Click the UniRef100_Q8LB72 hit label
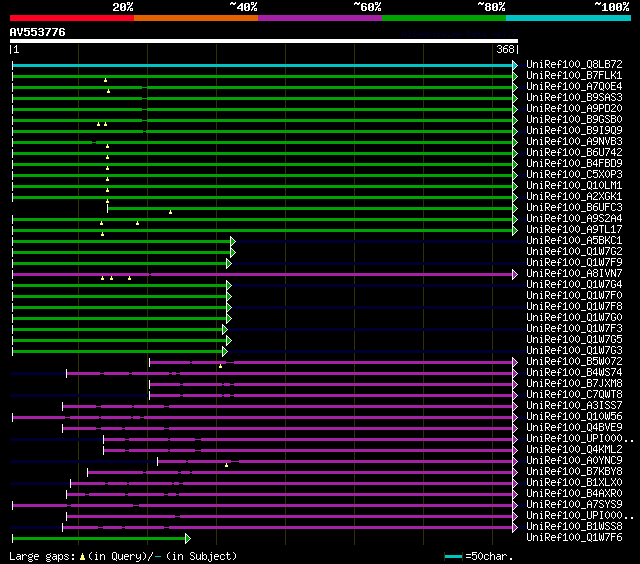 pyautogui.click(x=574, y=64)
